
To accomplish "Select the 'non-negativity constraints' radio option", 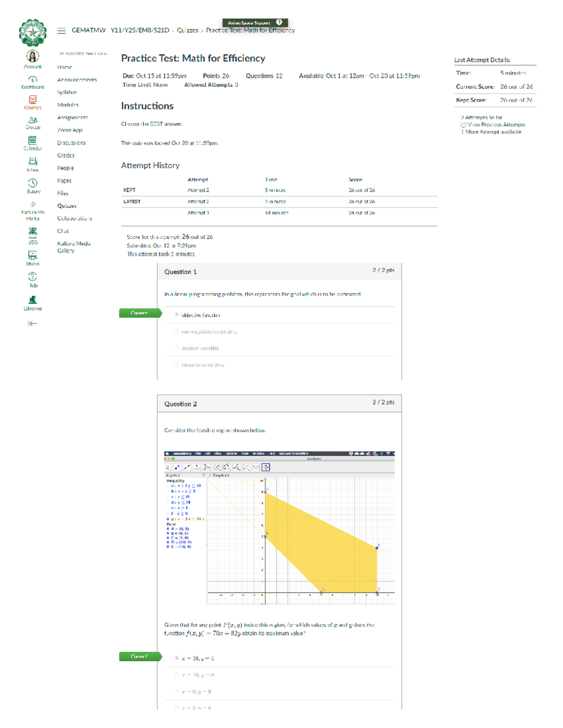I will pos(177,331).
